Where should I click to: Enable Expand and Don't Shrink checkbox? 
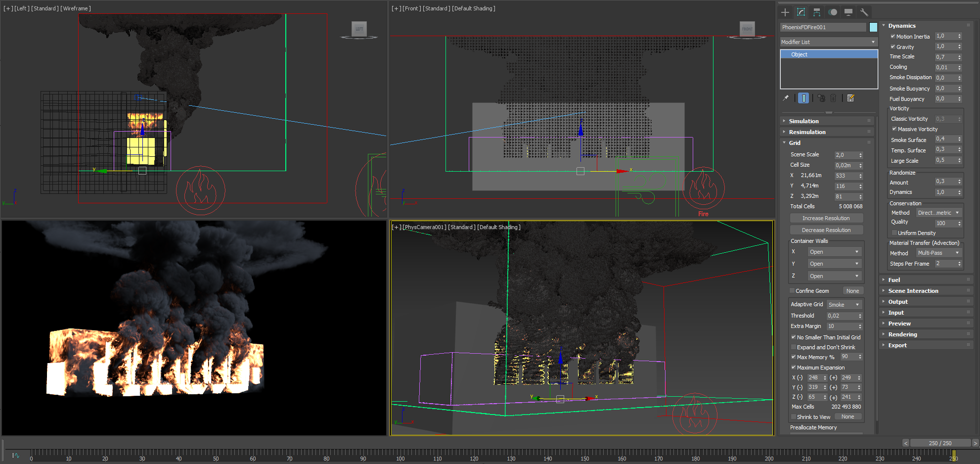(x=794, y=347)
